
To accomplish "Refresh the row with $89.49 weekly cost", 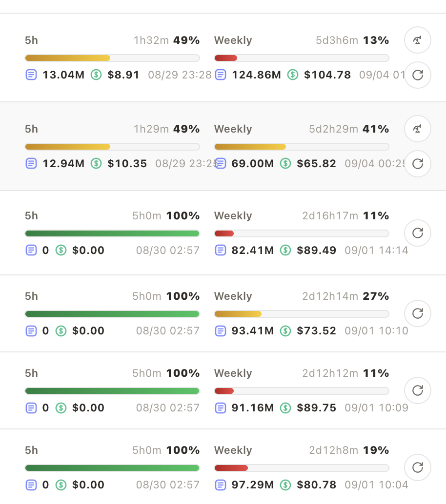I will [x=417, y=233].
